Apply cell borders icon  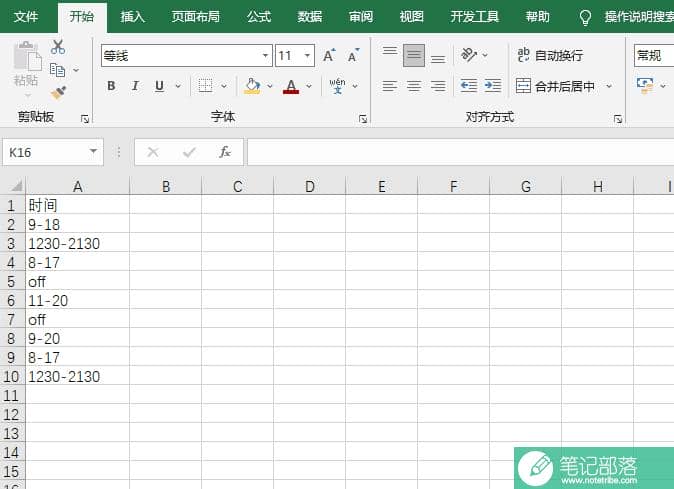[205, 86]
